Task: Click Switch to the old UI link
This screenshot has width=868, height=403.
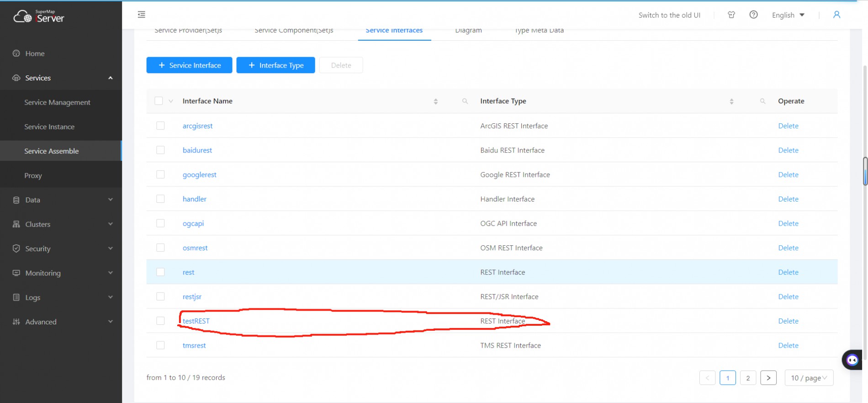Action: click(669, 15)
